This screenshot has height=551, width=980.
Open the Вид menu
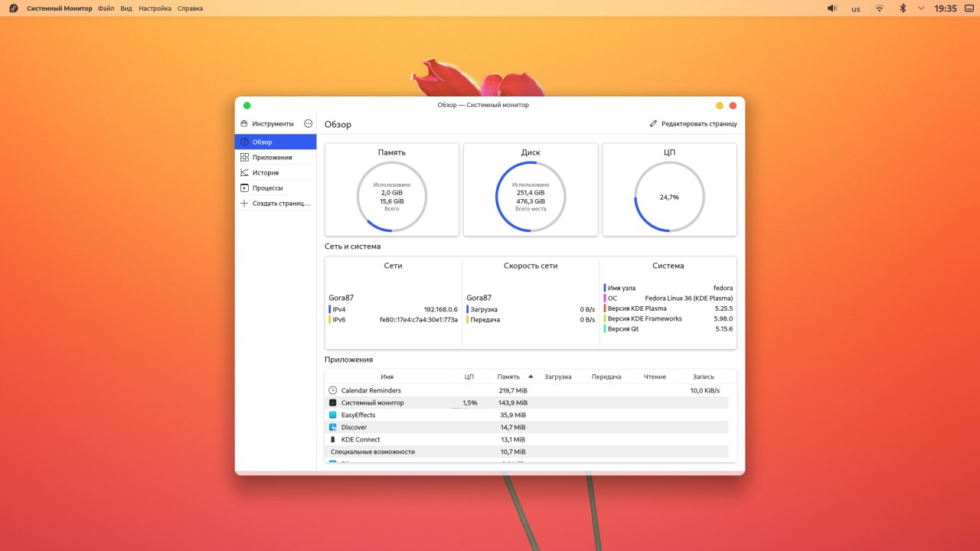126,8
